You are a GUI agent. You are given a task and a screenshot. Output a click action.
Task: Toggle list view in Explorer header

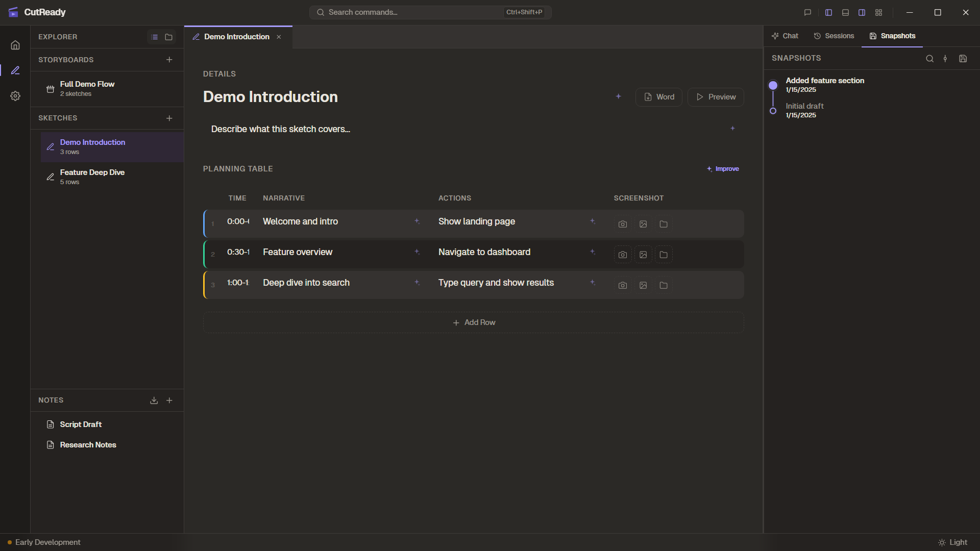tap(154, 37)
